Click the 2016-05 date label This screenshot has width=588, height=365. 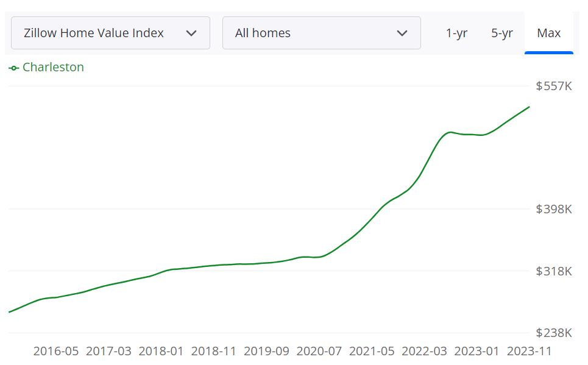click(x=57, y=351)
